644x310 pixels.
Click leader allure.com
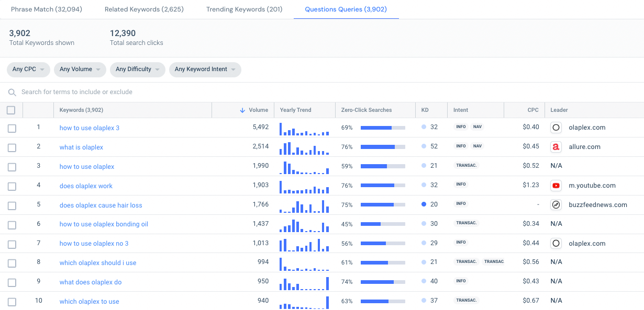click(x=584, y=147)
